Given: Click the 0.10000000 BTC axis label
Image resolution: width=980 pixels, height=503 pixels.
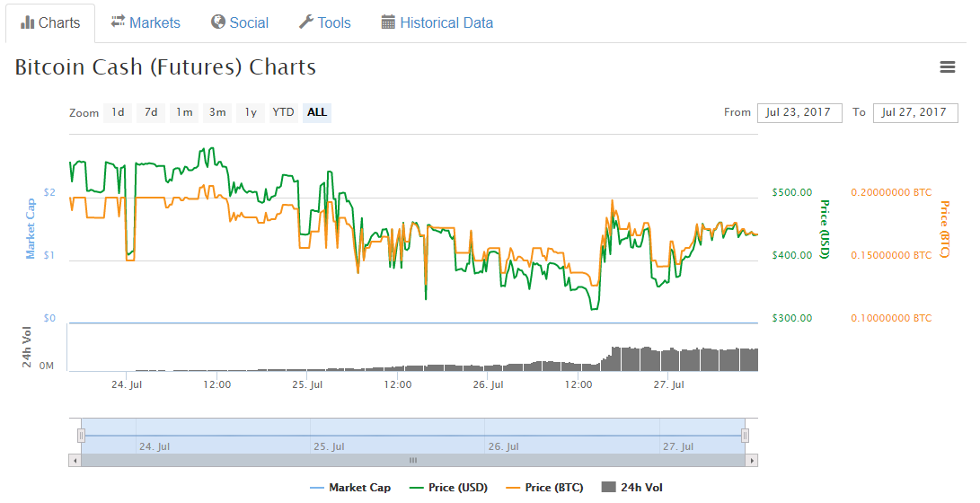Looking at the screenshot, I should 891,318.
